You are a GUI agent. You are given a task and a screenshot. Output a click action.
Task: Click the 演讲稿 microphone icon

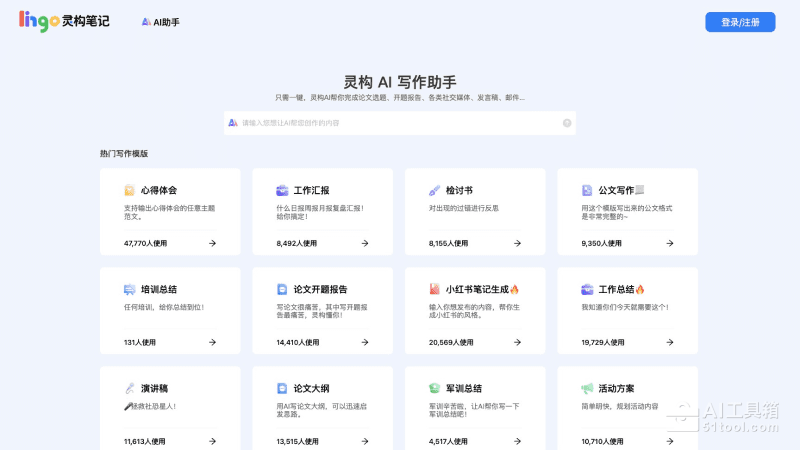coord(129,388)
